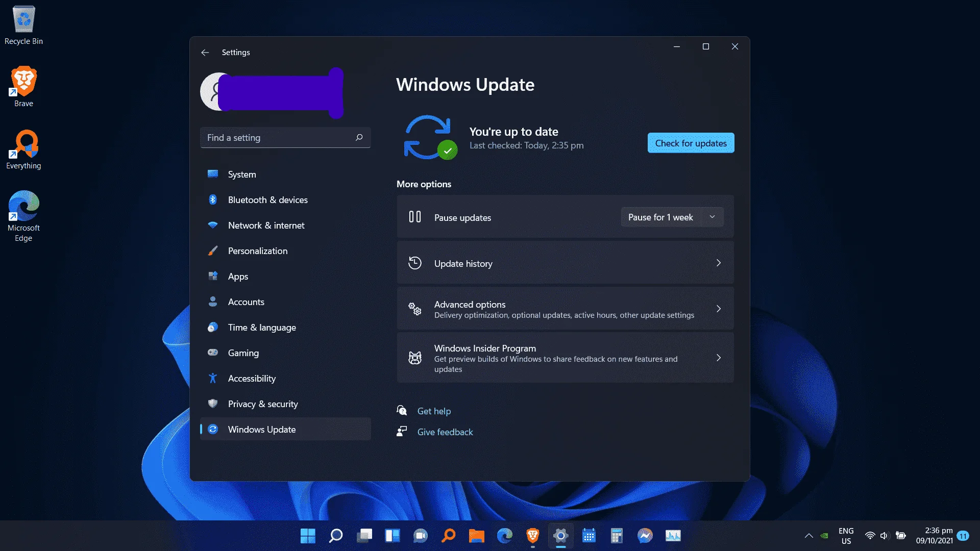This screenshot has width=980, height=551.
Task: Click the Wi-Fi icon in system tray
Action: coord(870,536)
